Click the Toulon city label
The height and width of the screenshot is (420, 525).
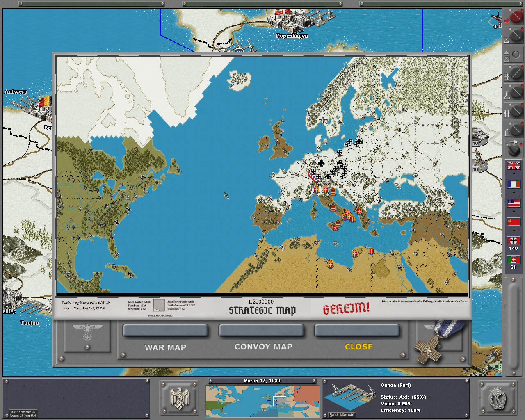30,323
